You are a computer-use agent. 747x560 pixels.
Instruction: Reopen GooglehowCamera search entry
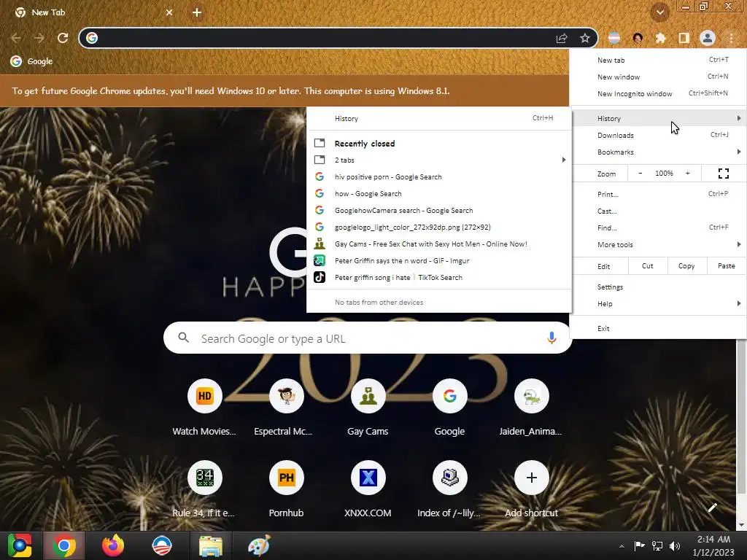coord(438,210)
